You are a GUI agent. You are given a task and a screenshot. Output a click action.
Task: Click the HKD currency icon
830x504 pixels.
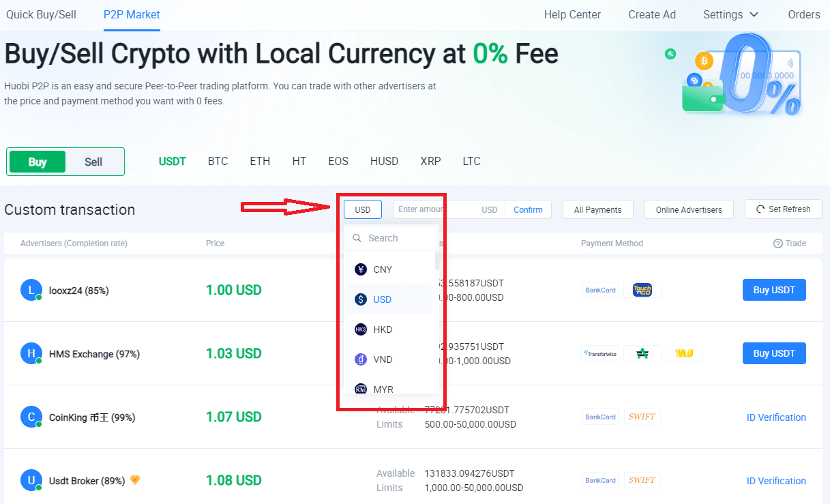coord(361,329)
